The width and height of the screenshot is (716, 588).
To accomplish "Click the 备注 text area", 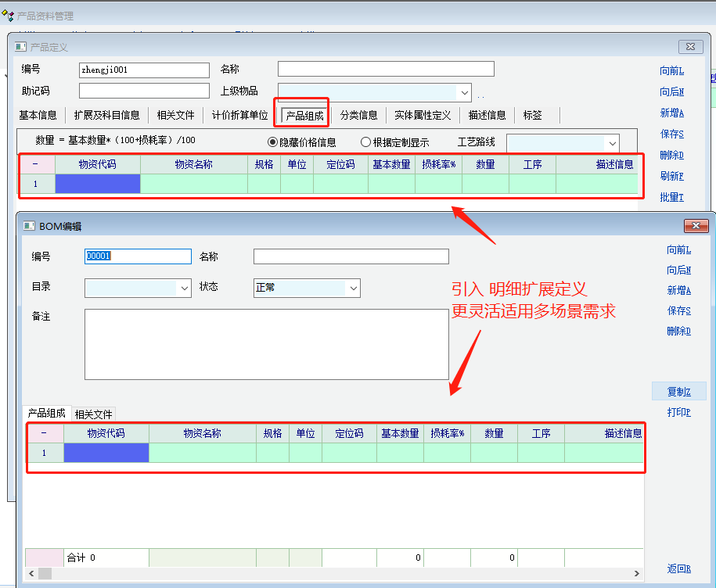I will click(266, 344).
